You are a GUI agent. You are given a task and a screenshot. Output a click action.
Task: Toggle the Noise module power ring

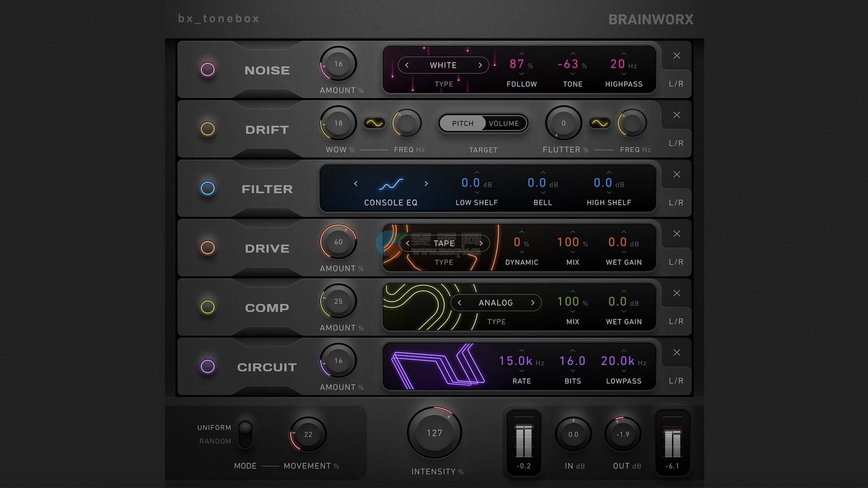click(x=208, y=70)
